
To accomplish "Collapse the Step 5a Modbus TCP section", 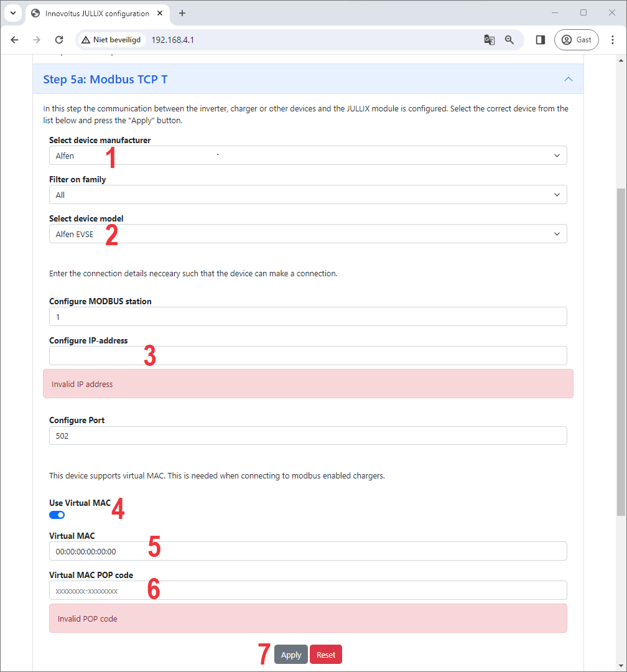I will [568, 79].
